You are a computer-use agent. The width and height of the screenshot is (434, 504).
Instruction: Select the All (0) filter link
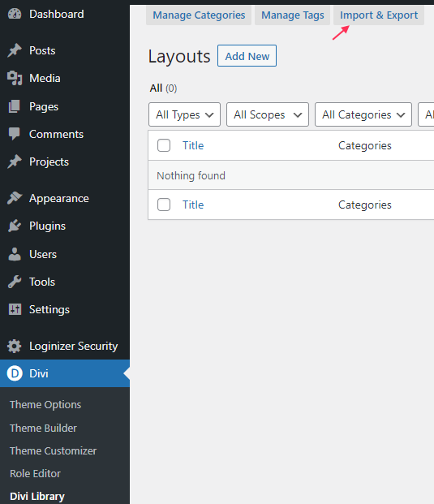tap(163, 88)
